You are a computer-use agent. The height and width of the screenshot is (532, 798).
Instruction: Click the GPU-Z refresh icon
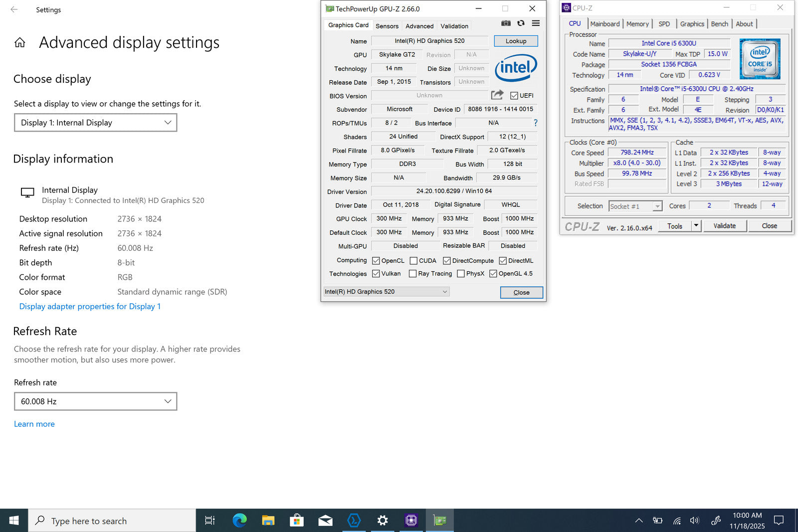click(x=521, y=23)
